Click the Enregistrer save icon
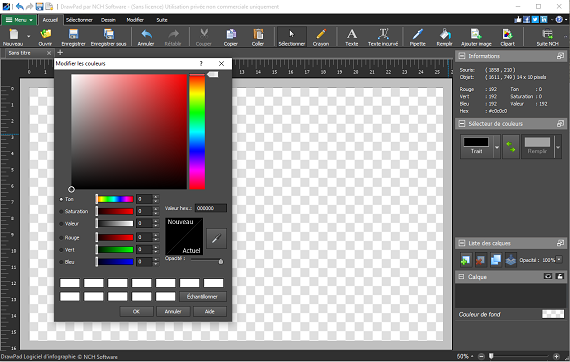Image resolution: width=570 pixels, height=362 pixels. click(x=73, y=37)
